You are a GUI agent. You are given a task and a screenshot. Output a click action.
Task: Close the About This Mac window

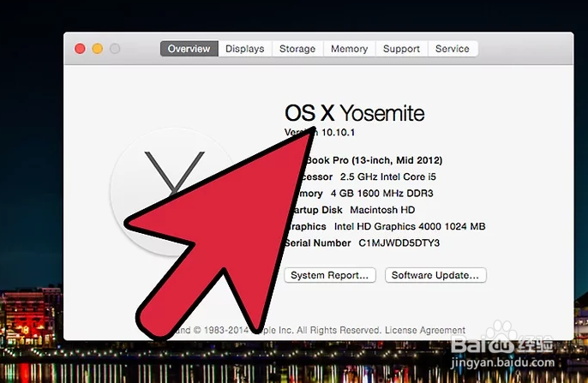pyautogui.click(x=80, y=49)
